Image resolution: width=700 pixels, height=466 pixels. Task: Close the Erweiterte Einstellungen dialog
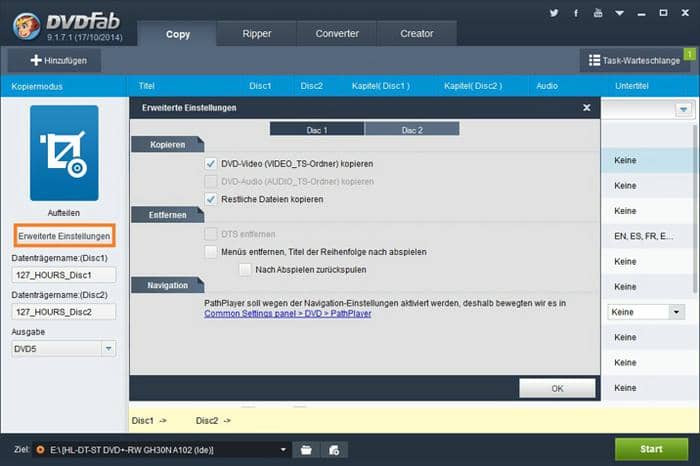click(587, 108)
